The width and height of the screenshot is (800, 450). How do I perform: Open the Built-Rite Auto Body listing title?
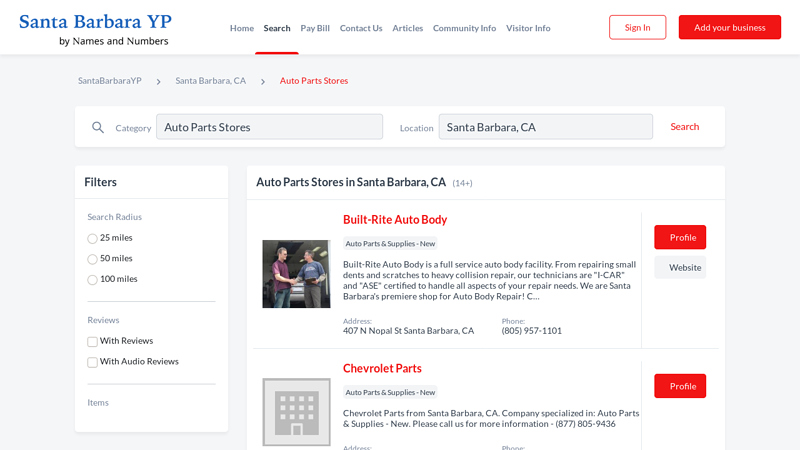(x=395, y=219)
